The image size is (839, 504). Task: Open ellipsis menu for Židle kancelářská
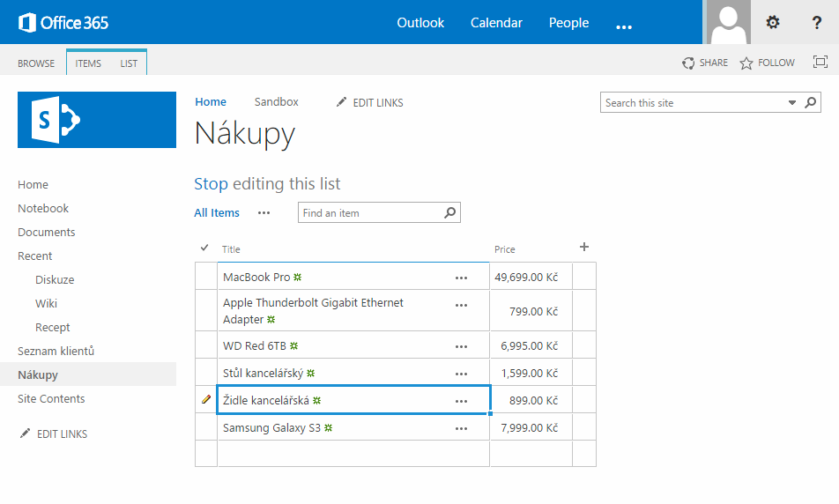point(461,401)
